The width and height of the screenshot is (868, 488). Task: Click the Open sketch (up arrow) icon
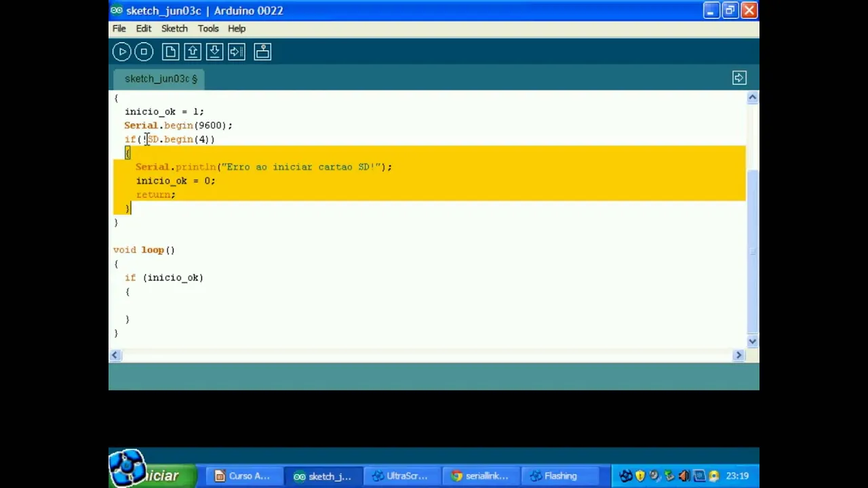[x=193, y=52]
